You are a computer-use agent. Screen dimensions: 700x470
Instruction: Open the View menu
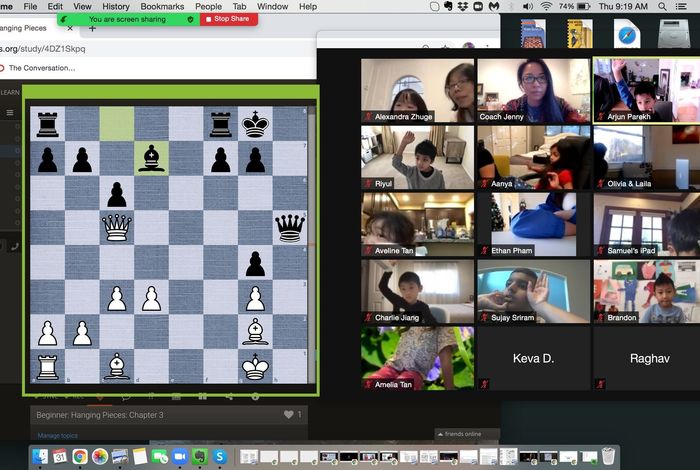[82, 6]
